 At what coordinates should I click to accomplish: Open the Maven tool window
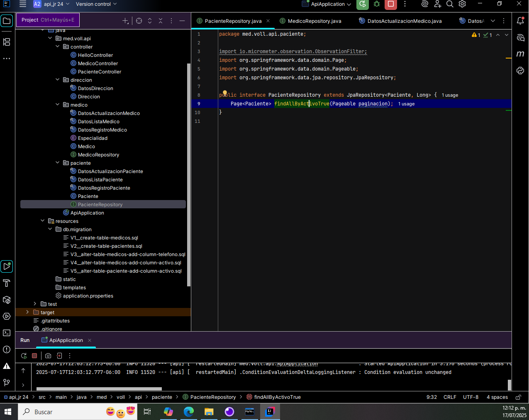click(520, 54)
